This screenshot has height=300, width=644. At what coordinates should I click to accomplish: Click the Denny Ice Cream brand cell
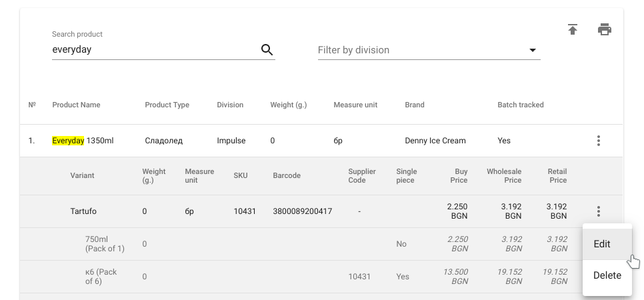coord(435,141)
